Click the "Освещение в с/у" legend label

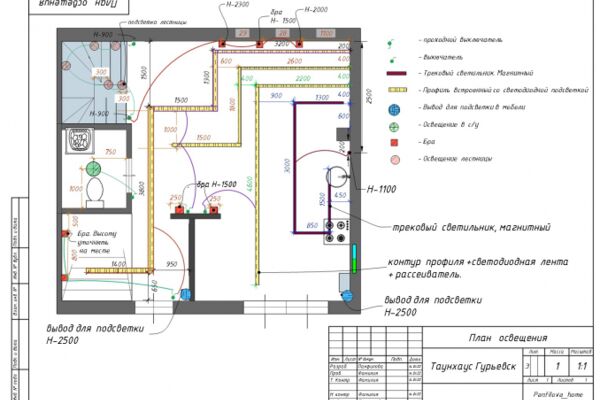tap(448, 124)
